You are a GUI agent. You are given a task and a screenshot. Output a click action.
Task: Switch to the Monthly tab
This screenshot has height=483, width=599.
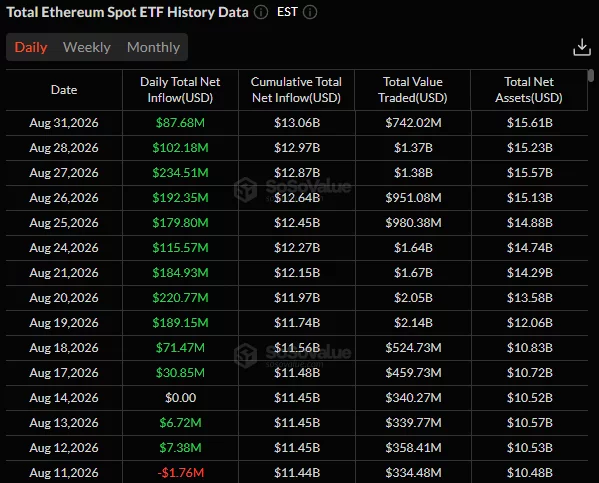153,47
